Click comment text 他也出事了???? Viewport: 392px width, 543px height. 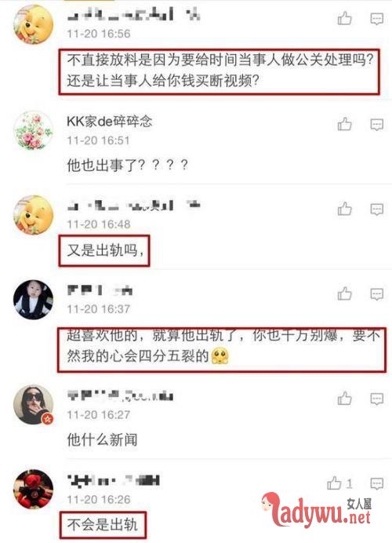pyautogui.click(x=127, y=165)
